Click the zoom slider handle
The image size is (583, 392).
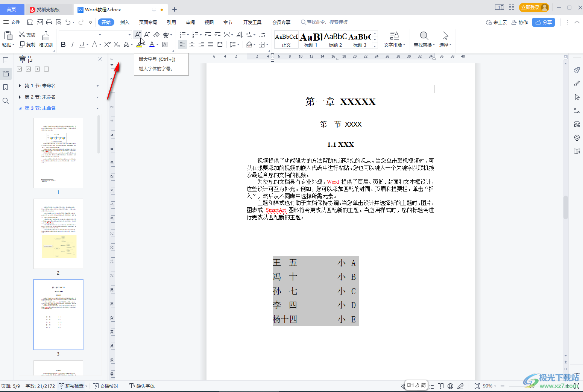[x=531, y=386]
